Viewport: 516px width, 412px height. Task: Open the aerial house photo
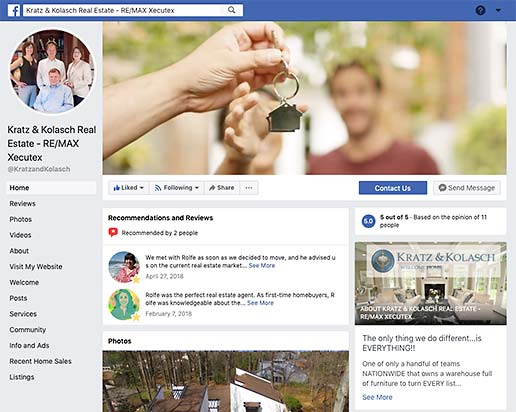226,381
